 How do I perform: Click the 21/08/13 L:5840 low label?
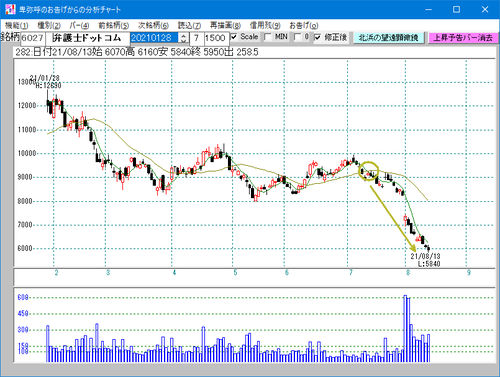tap(425, 260)
